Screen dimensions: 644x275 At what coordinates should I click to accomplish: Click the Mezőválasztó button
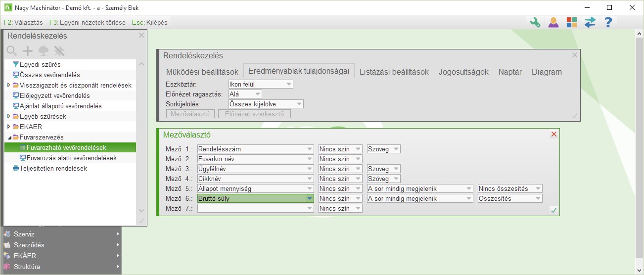click(x=190, y=114)
